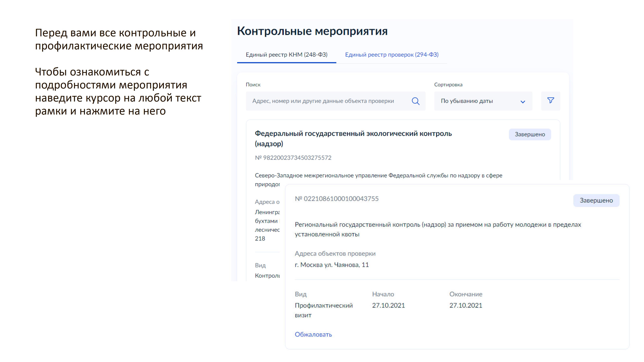
Task: Click the start date 27.10.2021 under 'Начало'
Action: 388,305
